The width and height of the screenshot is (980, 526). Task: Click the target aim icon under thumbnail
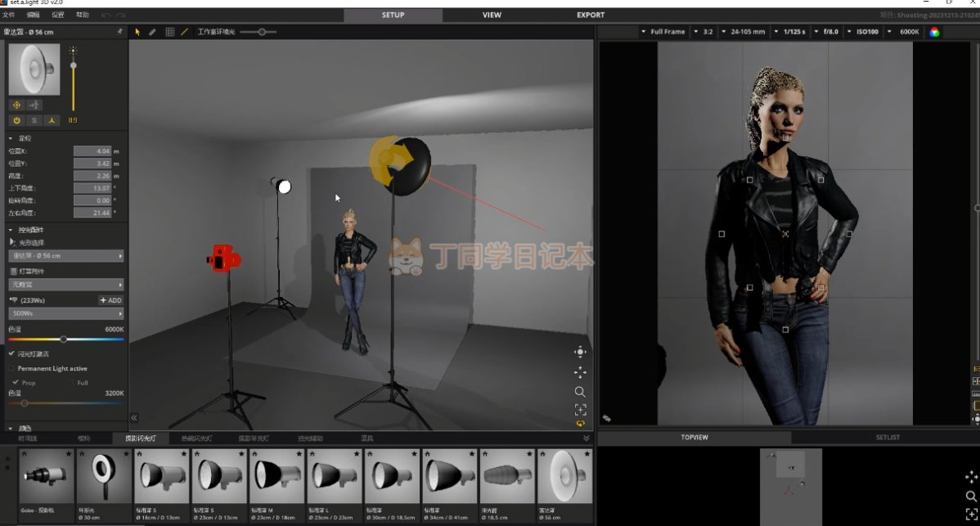pos(16,105)
